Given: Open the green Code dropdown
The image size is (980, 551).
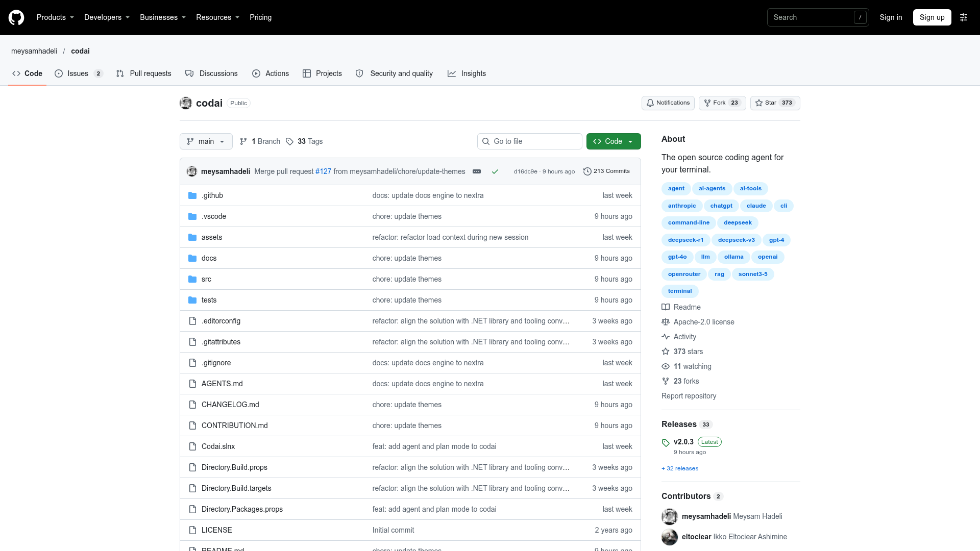Looking at the screenshot, I should [x=614, y=141].
